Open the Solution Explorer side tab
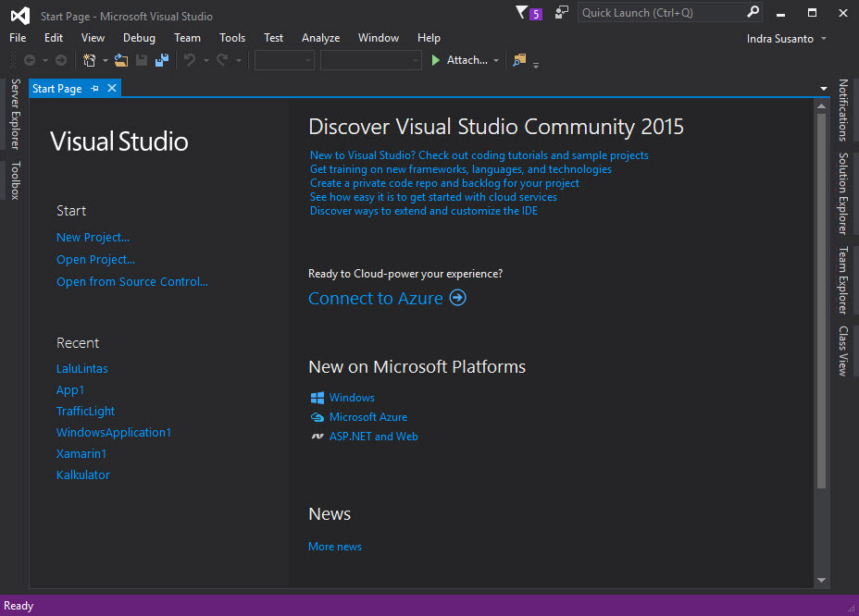Image resolution: width=859 pixels, height=616 pixels. coord(843,193)
